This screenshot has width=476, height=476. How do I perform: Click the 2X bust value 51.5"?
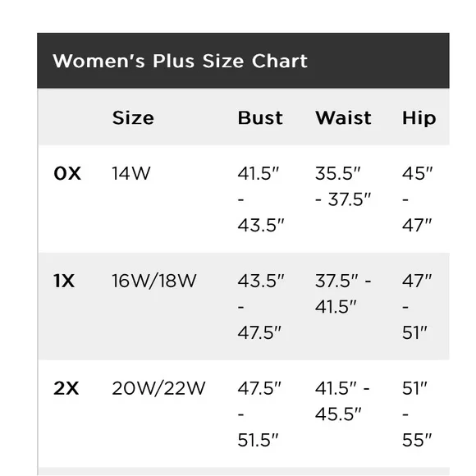pyautogui.click(x=258, y=440)
